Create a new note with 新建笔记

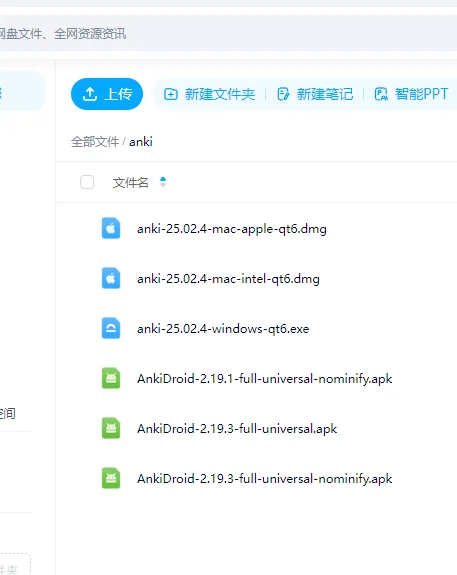pyautogui.click(x=315, y=94)
